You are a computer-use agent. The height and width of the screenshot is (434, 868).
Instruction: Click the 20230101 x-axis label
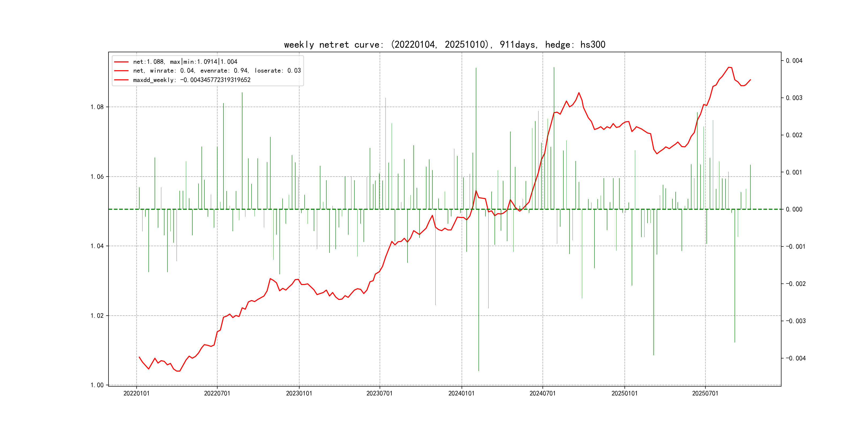(299, 393)
